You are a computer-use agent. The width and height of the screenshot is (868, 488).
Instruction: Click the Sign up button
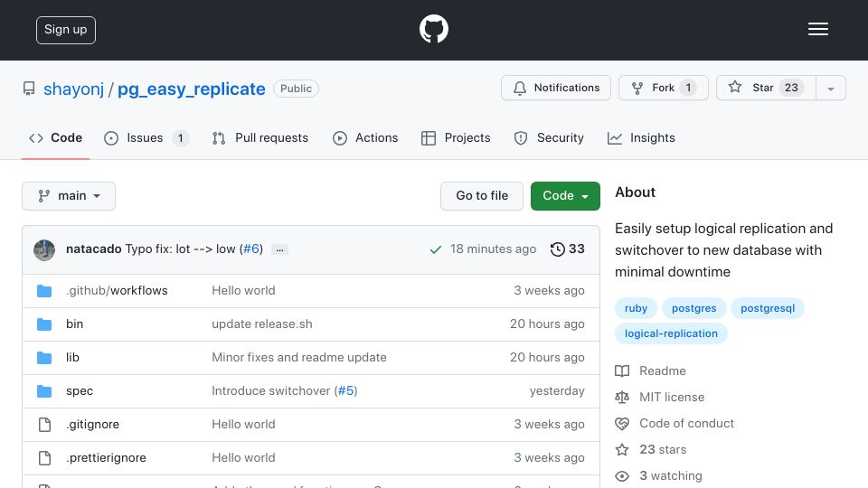[66, 30]
